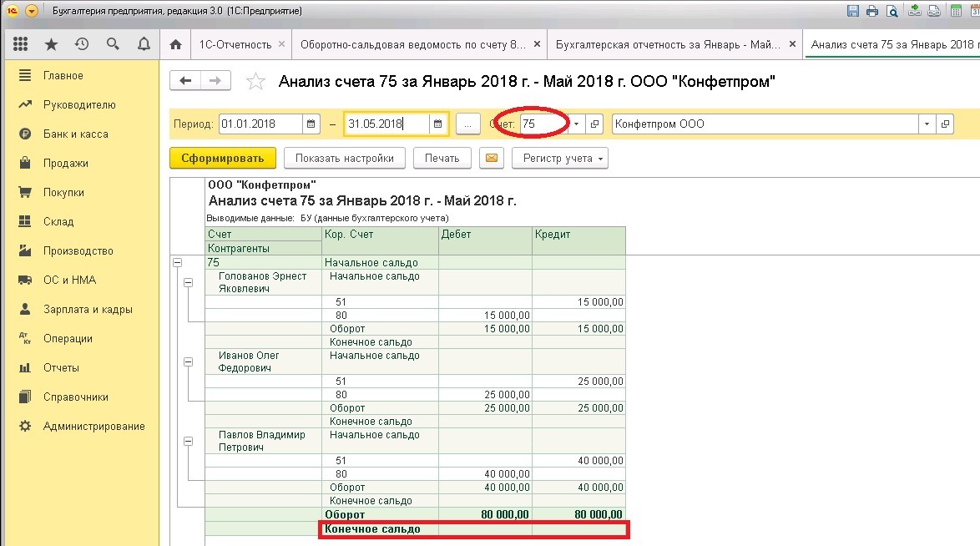This screenshot has width=980, height=546.
Task: Open calendar for the 01.01.2018 start date
Action: (311, 124)
